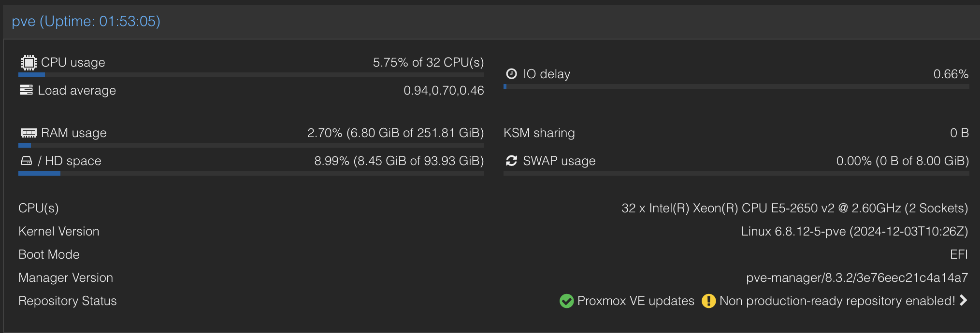Click the IO delay progress bar
Viewport: 980px width, 333px height.
[736, 86]
